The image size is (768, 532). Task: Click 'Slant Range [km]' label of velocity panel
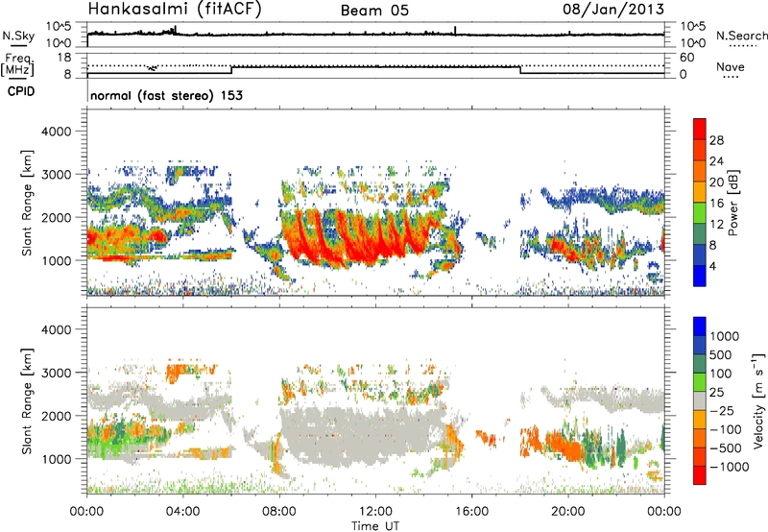pyautogui.click(x=27, y=400)
